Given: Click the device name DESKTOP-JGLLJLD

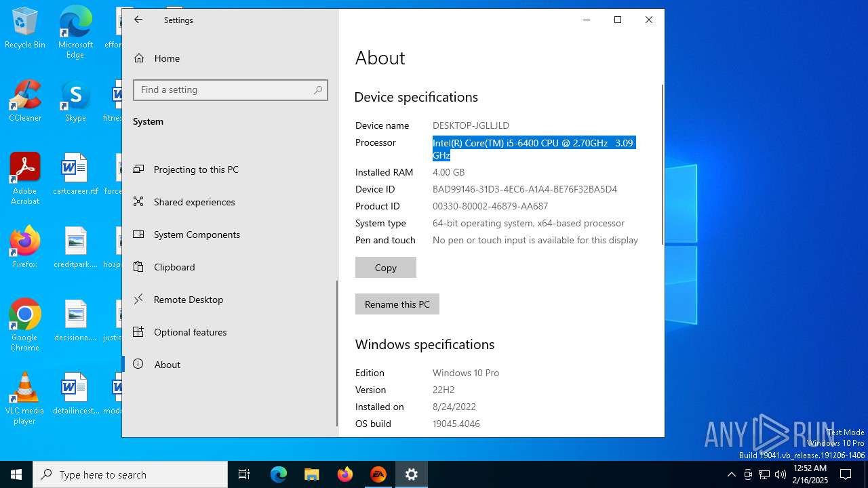Looking at the screenshot, I should [471, 125].
